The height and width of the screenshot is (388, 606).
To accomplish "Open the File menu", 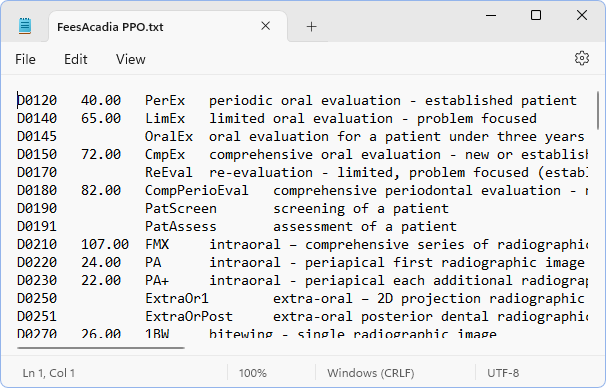I will (x=26, y=60).
